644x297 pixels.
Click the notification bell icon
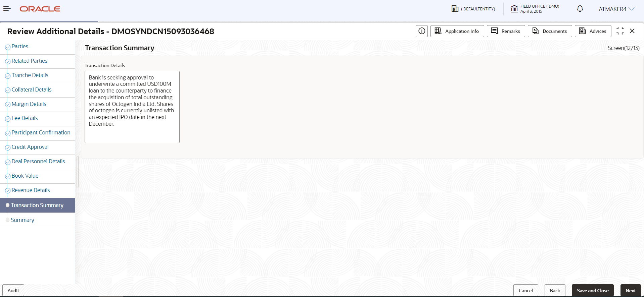[580, 9]
